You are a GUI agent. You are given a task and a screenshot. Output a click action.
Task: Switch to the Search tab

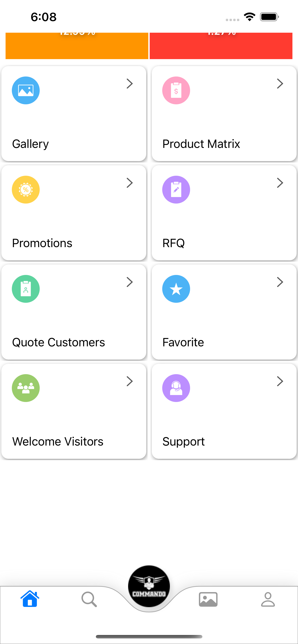pos(89,599)
